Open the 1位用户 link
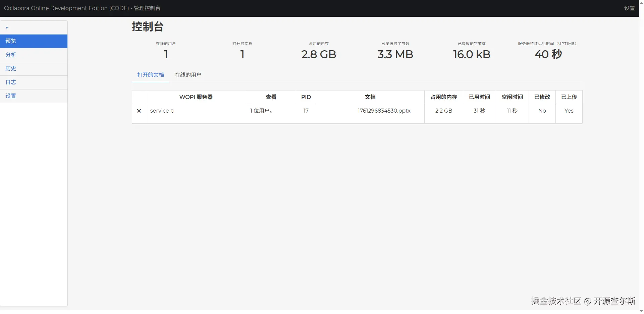Image resolution: width=644 pixels, height=314 pixels. [262, 111]
